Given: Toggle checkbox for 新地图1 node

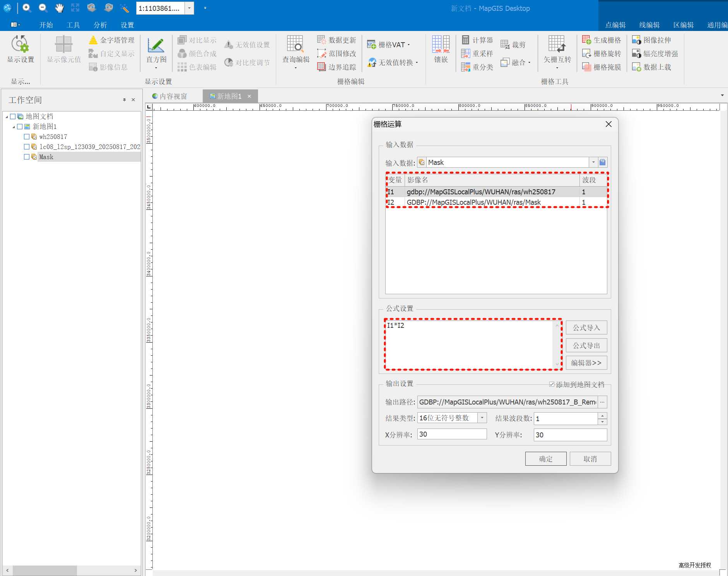Looking at the screenshot, I should point(20,127).
